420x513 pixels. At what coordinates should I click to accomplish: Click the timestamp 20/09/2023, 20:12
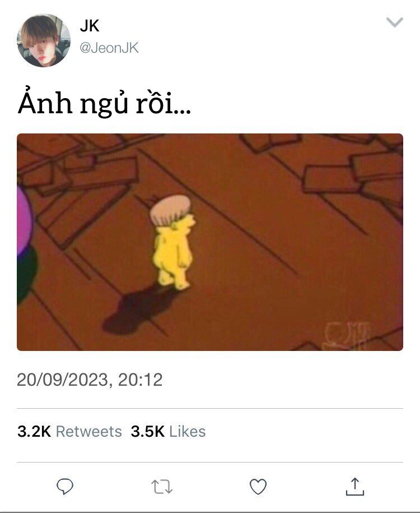(90, 380)
